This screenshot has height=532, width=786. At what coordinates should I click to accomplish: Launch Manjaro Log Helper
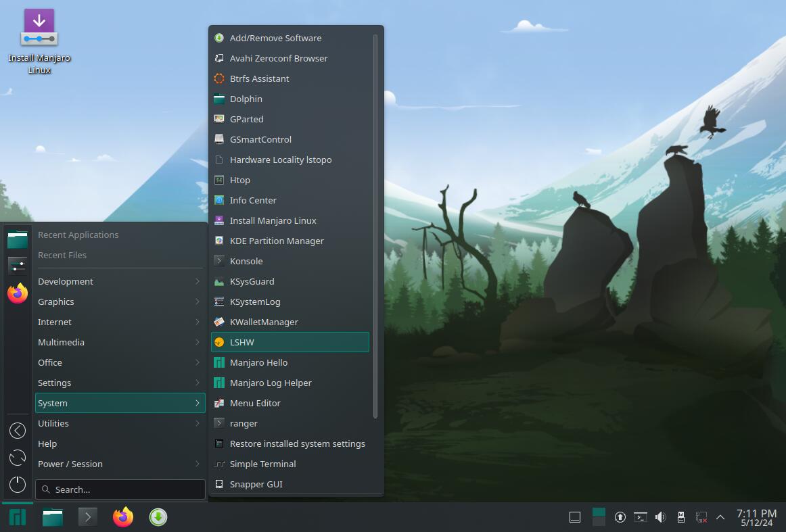point(290,383)
